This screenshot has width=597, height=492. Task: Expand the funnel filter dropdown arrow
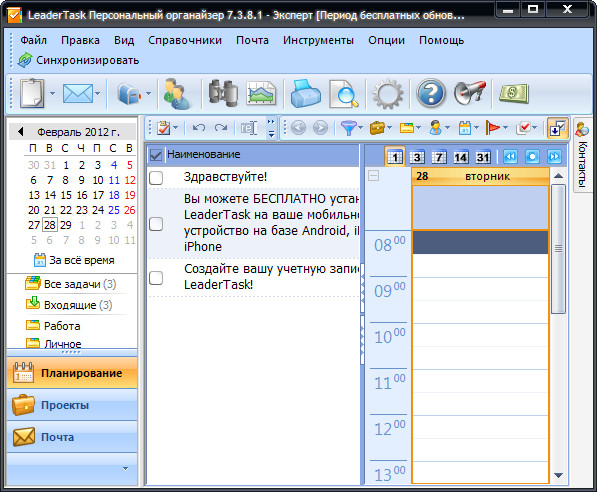pos(361,128)
